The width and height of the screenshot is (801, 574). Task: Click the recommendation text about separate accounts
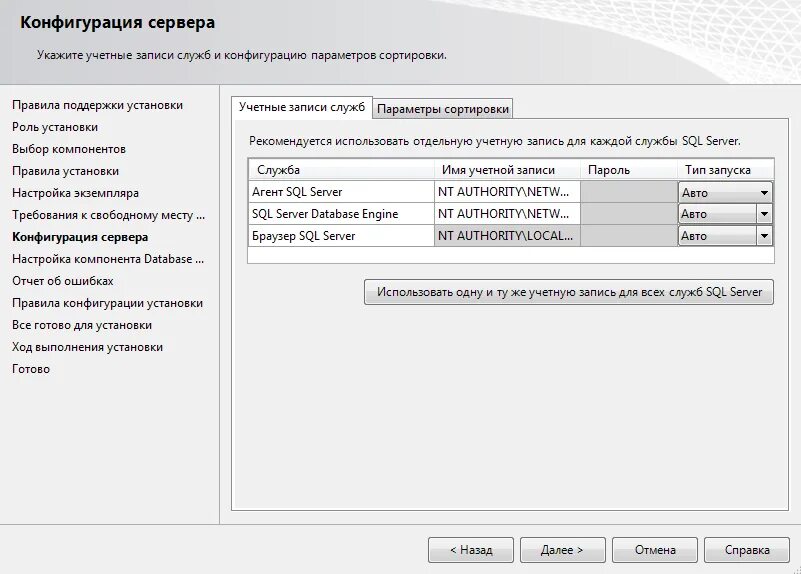click(494, 141)
